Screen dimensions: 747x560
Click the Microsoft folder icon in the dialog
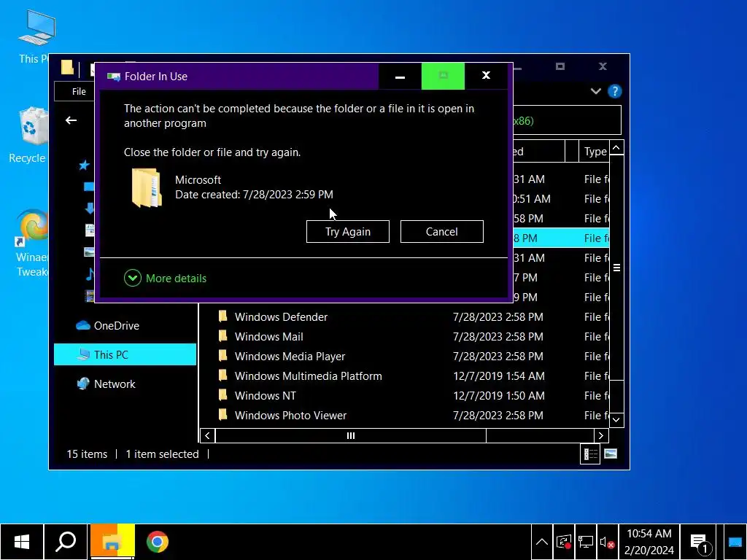[147, 187]
